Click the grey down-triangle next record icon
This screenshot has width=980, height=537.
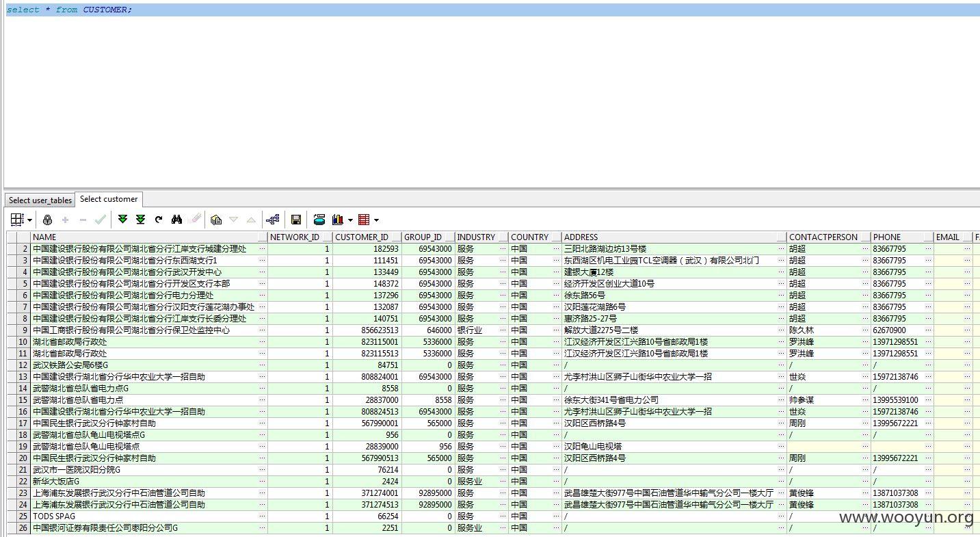[233, 220]
